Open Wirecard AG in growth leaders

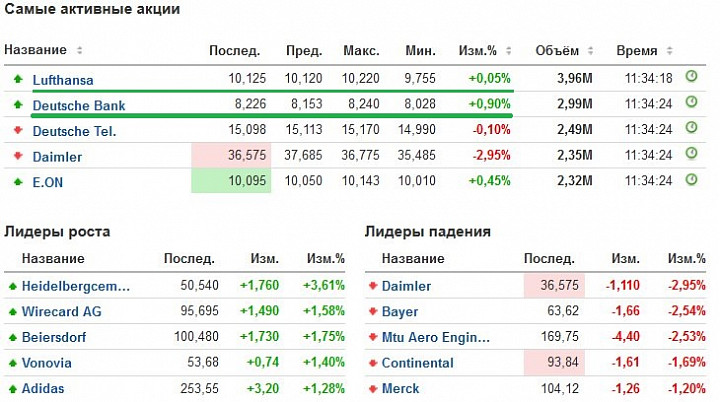pyautogui.click(x=62, y=311)
